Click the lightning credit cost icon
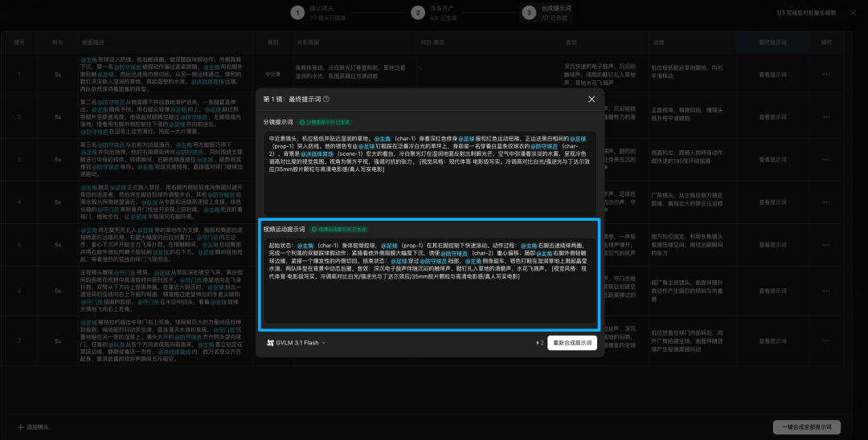Screen dimensions: 868x440 click(x=539, y=343)
